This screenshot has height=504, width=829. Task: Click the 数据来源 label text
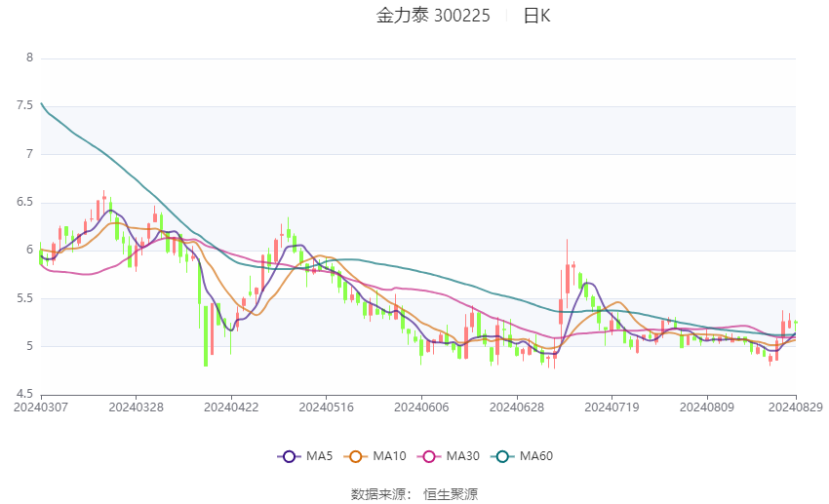tap(378, 494)
